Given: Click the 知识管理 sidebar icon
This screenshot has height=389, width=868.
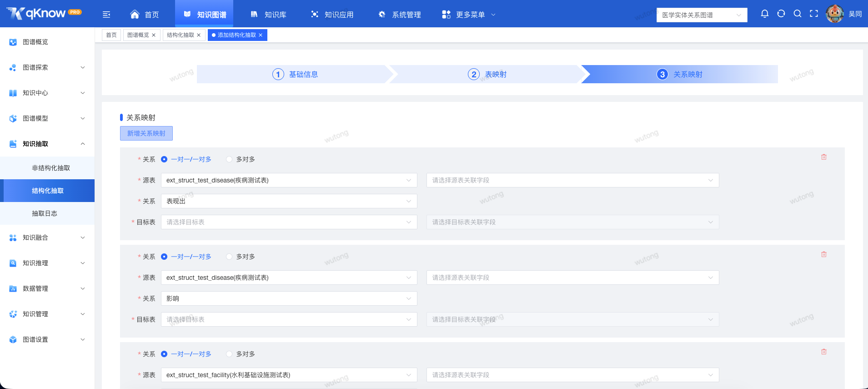Looking at the screenshot, I should (x=13, y=314).
